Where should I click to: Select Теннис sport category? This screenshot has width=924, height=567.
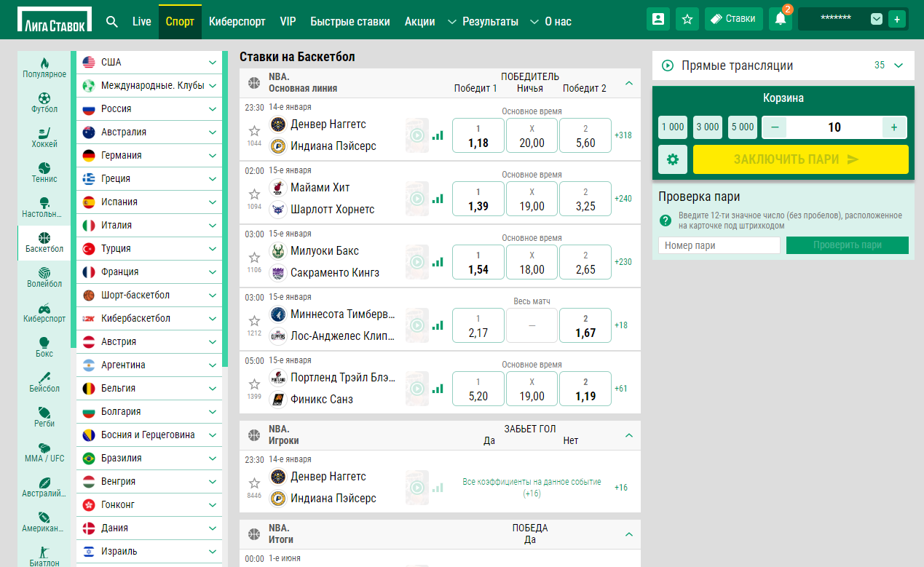(x=44, y=173)
